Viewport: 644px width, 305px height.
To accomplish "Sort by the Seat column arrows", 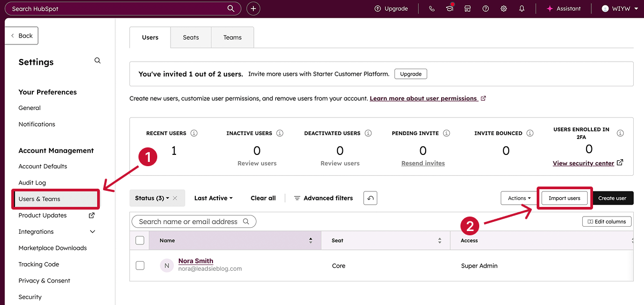I will point(440,241).
